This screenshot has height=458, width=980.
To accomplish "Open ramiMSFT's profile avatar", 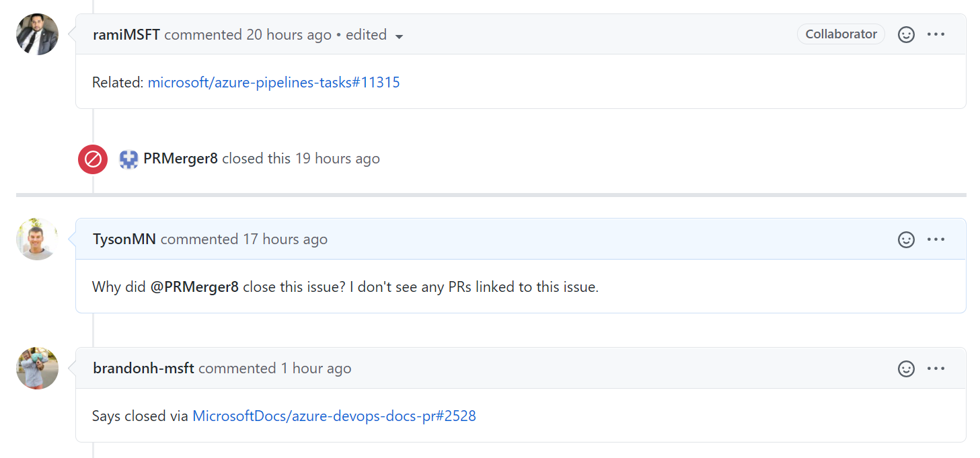I will [37, 34].
